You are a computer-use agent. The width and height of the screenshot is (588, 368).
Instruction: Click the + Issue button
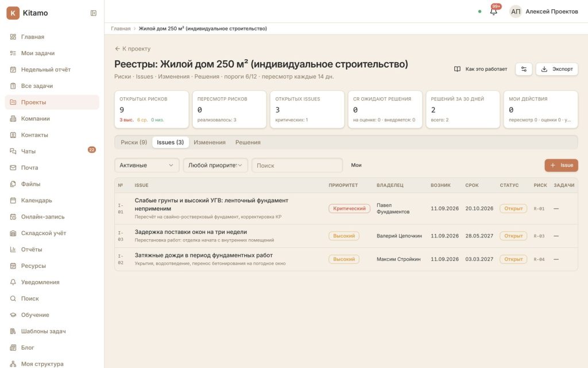tap(562, 165)
